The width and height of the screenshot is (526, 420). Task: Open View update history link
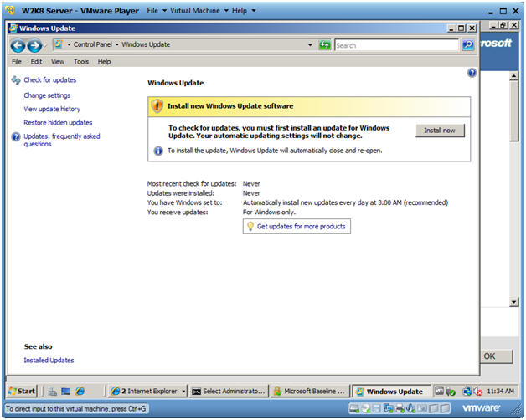(x=52, y=110)
